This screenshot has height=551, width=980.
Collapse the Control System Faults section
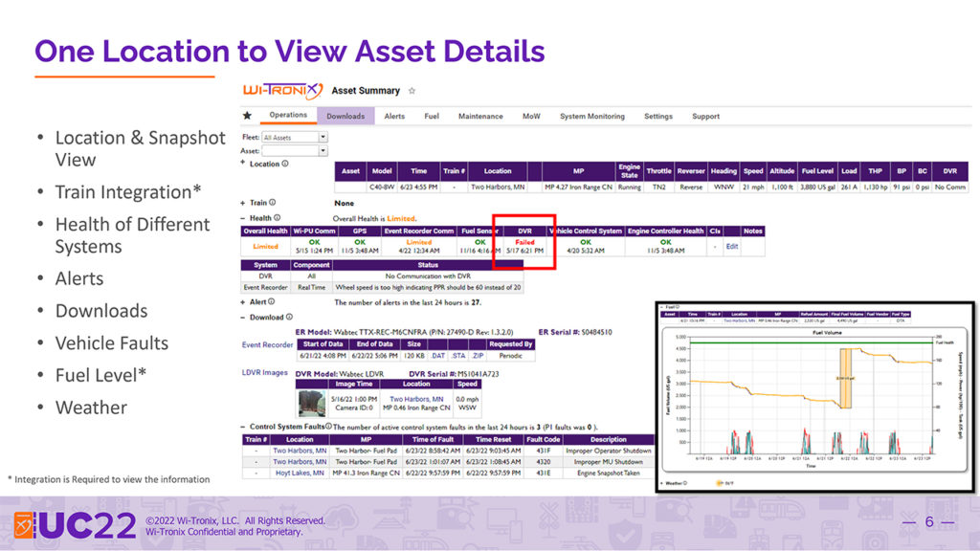242,426
